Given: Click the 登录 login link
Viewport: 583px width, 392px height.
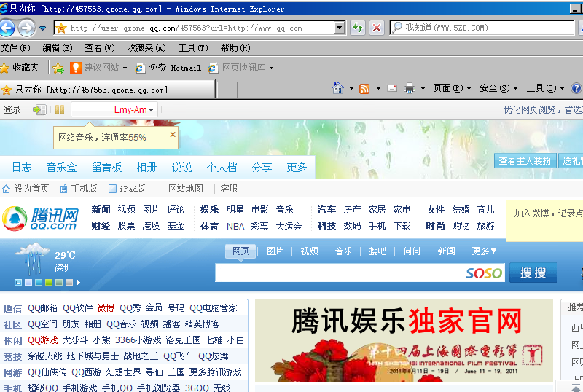Looking at the screenshot, I should pyautogui.click(x=12, y=110).
